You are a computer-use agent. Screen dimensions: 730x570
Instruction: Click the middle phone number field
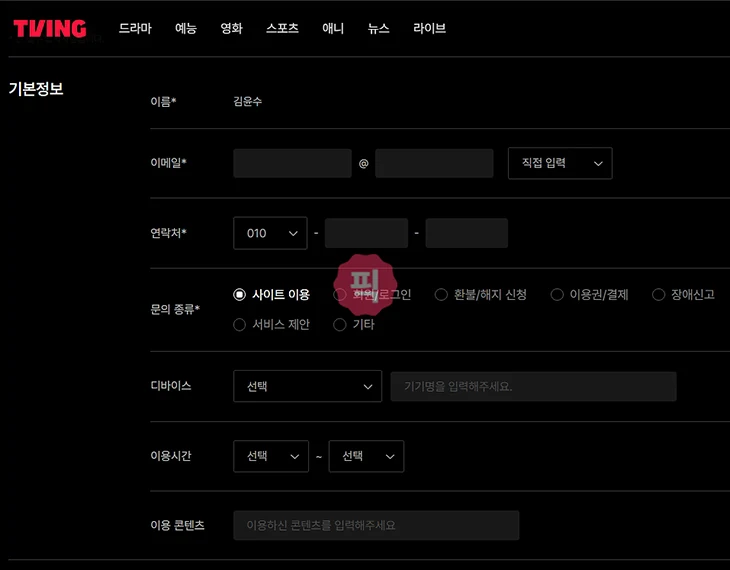(366, 233)
